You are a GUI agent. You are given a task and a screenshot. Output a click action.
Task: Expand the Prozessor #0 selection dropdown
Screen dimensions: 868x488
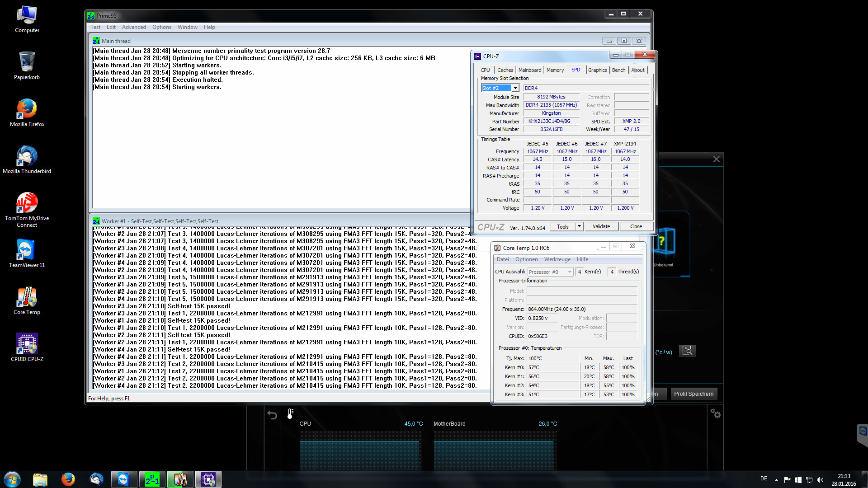(570, 272)
